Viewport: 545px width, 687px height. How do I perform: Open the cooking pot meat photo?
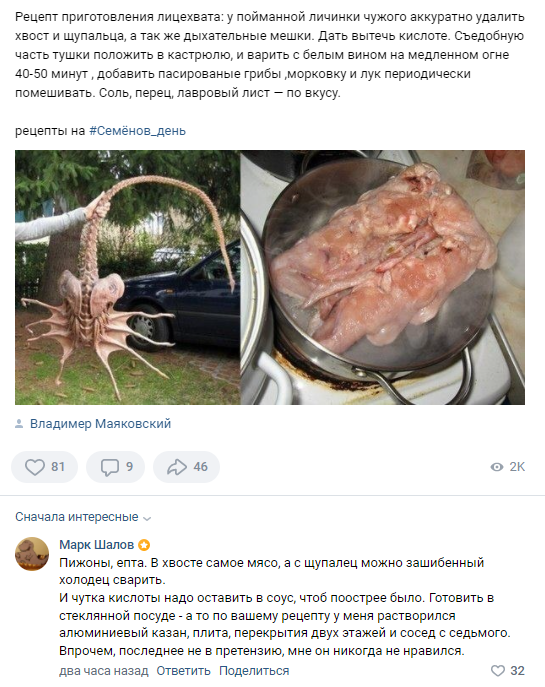pyautogui.click(x=382, y=277)
